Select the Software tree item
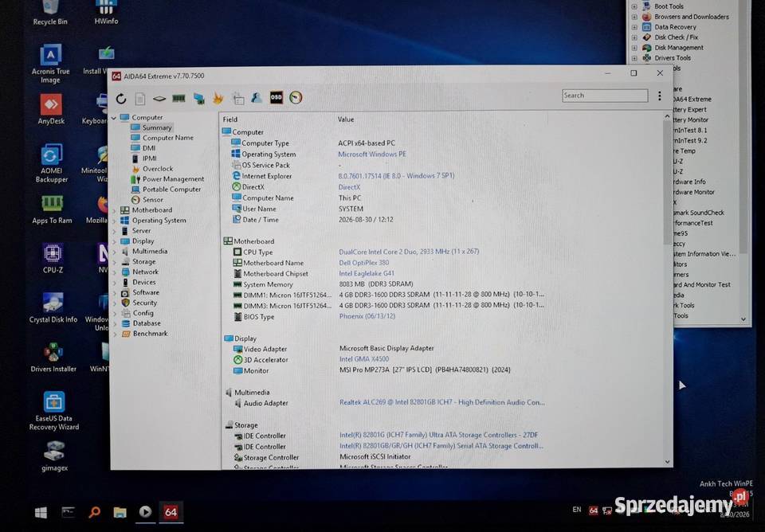This screenshot has height=532, width=765. [x=146, y=292]
